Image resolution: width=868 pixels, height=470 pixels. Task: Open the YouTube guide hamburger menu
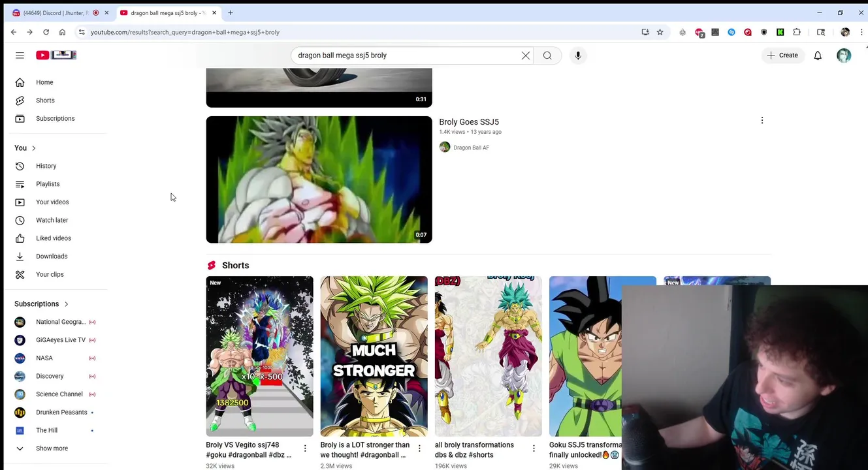click(x=20, y=55)
